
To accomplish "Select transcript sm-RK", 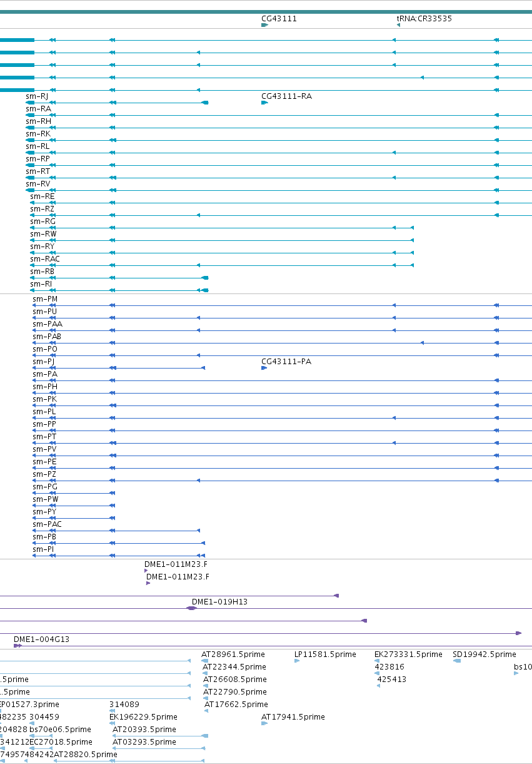I will tap(279, 140).
